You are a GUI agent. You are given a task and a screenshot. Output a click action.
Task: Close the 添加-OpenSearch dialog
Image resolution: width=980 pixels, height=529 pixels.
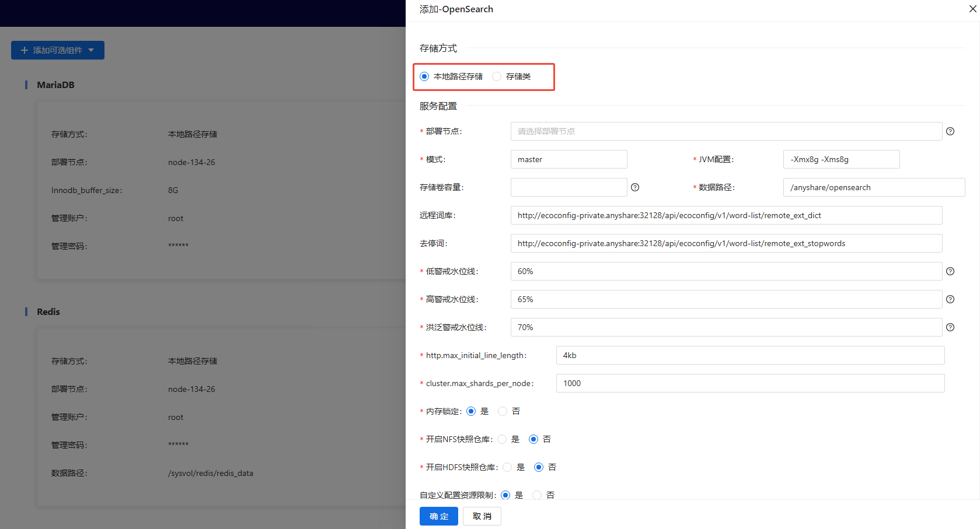click(973, 9)
